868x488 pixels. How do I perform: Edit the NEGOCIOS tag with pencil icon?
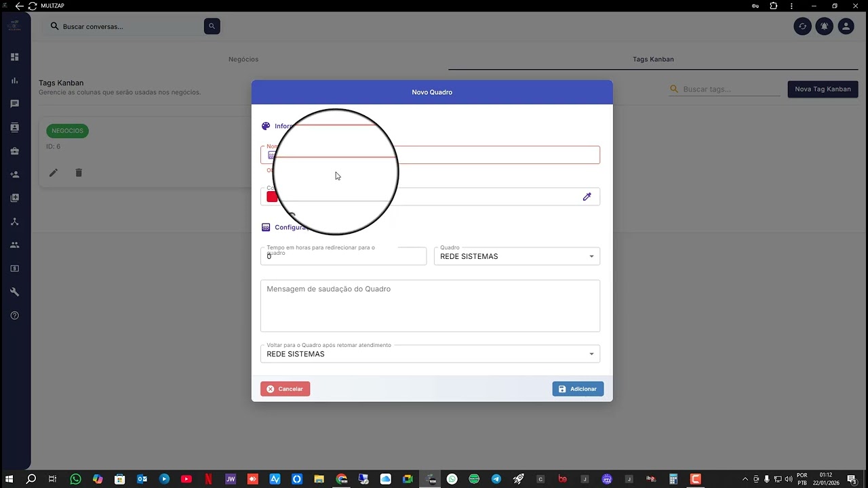[54, 173]
